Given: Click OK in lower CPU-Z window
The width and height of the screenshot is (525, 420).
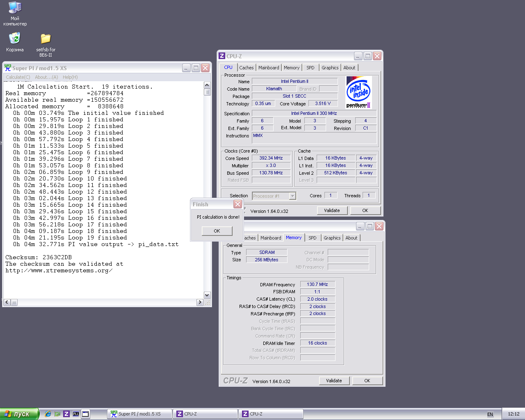Looking at the screenshot, I should [x=367, y=381].
